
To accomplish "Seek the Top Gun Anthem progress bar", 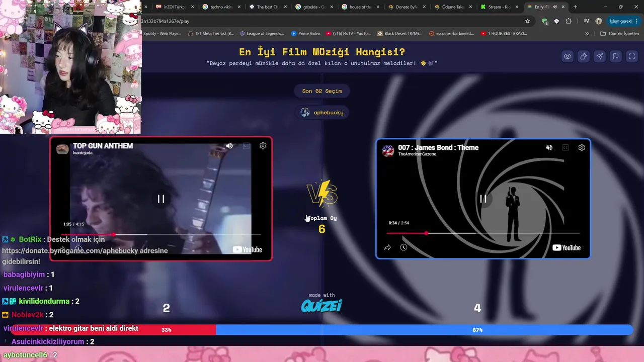I will click(x=161, y=234).
